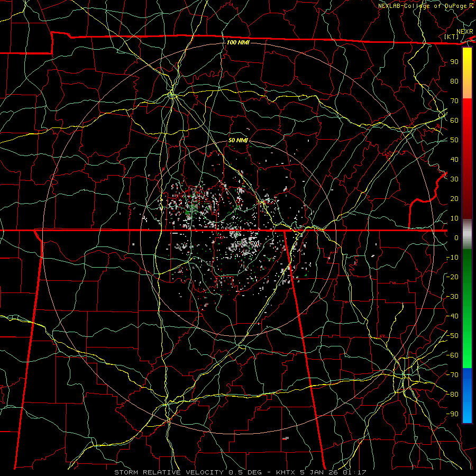Click the -50 value on the velocity scale

452,336
